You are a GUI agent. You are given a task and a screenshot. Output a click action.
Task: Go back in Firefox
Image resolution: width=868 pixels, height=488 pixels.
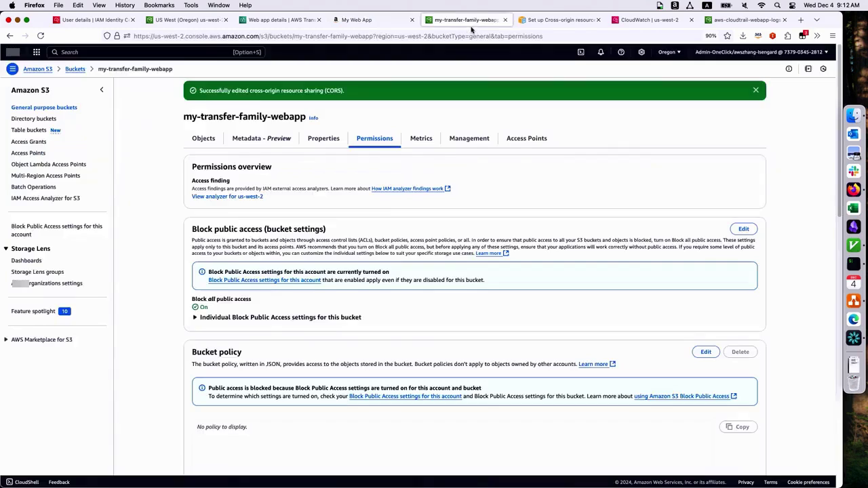coord(9,36)
